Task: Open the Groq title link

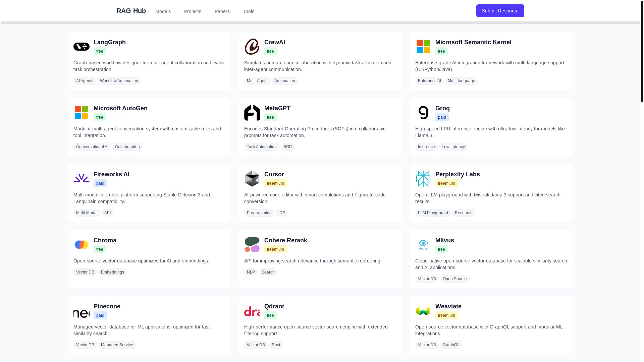Action: 442,108
